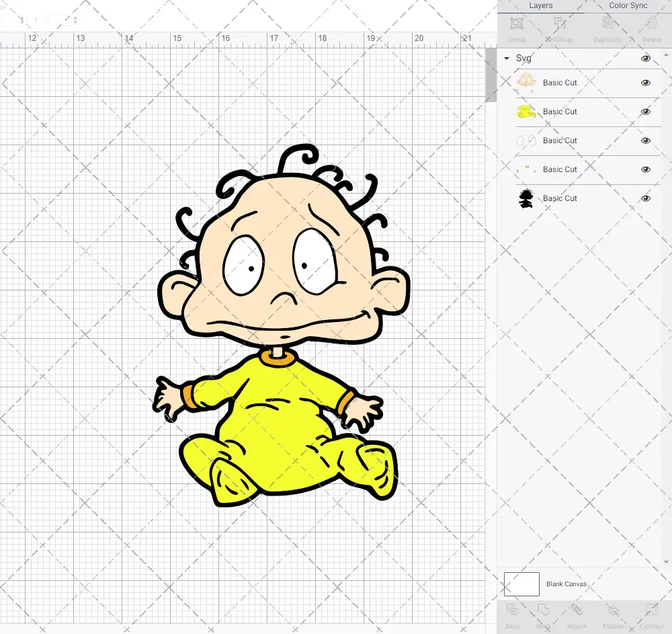Hide the black outline Basic Cut layer
Viewport: 672px width, 634px height.
pyautogui.click(x=645, y=198)
